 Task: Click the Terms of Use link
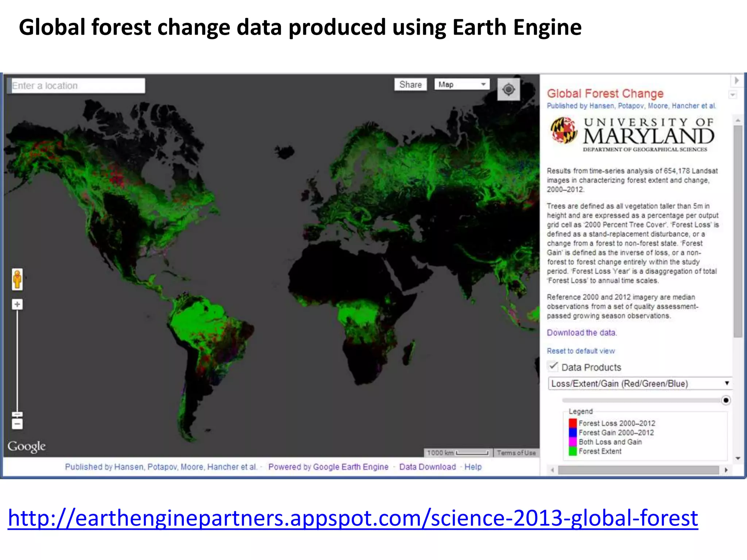[x=516, y=453]
